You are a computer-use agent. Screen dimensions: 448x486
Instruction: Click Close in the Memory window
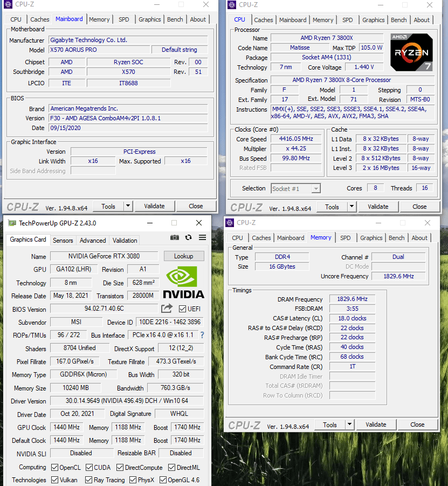pos(417,425)
